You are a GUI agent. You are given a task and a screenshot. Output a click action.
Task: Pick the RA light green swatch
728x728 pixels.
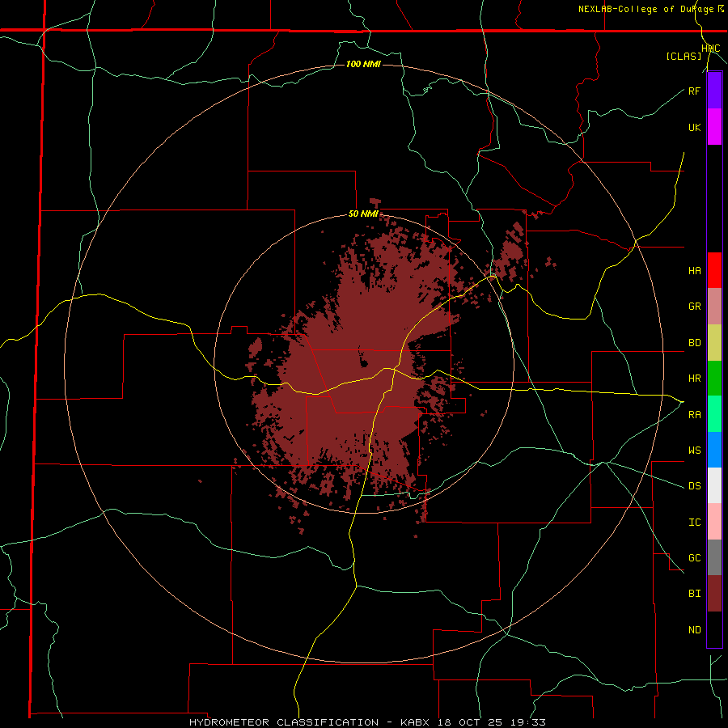click(x=714, y=414)
